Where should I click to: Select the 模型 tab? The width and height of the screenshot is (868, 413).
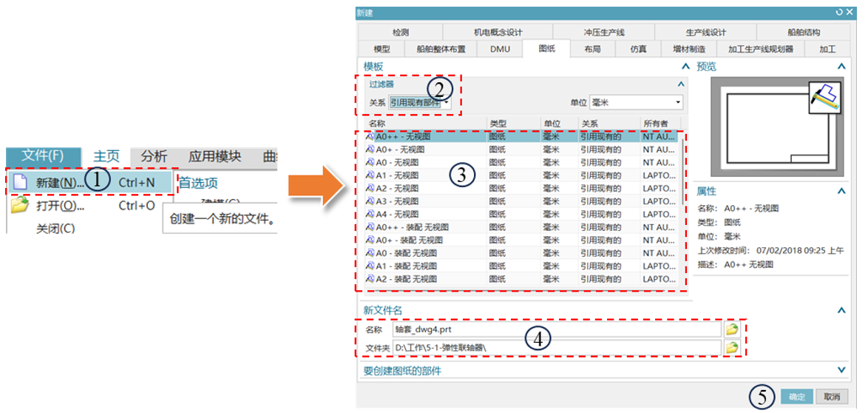382,49
